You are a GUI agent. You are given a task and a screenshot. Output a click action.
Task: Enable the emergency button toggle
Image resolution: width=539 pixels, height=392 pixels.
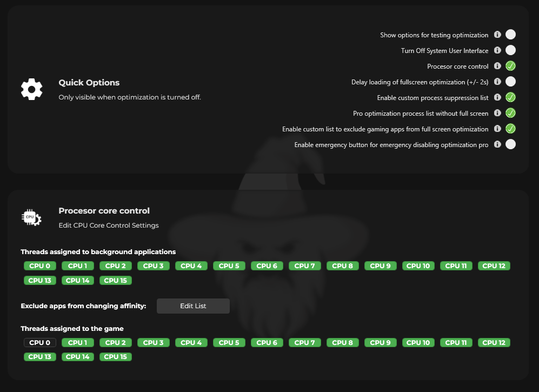(x=510, y=144)
